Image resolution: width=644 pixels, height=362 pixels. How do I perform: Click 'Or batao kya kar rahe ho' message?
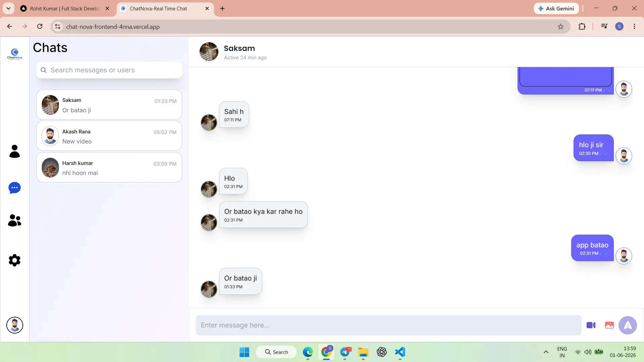(263, 215)
